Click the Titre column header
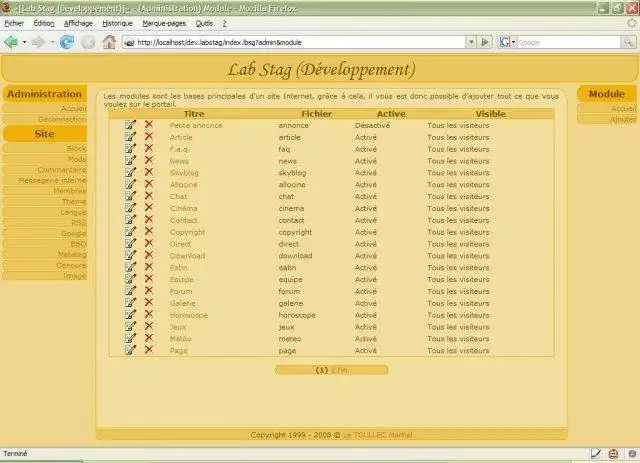 tap(194, 114)
